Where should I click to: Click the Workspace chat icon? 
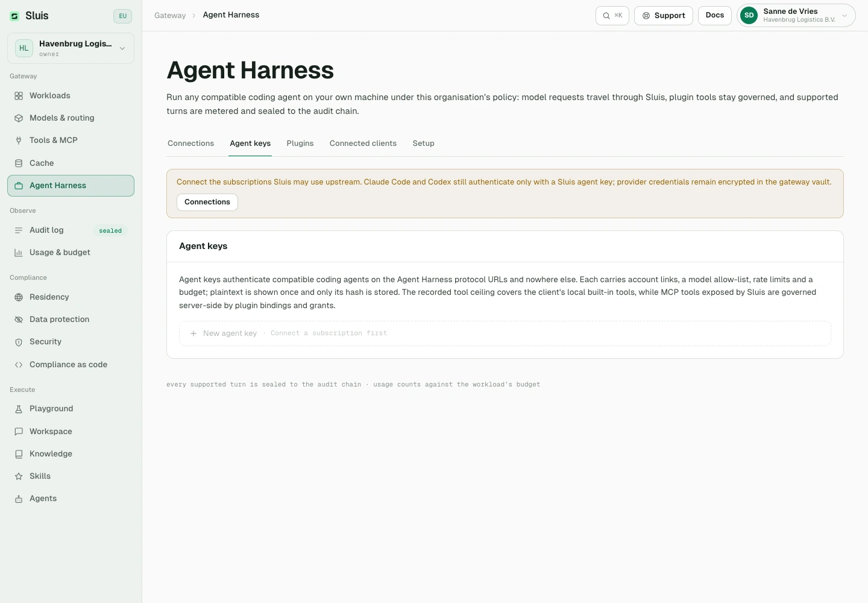[x=19, y=432]
